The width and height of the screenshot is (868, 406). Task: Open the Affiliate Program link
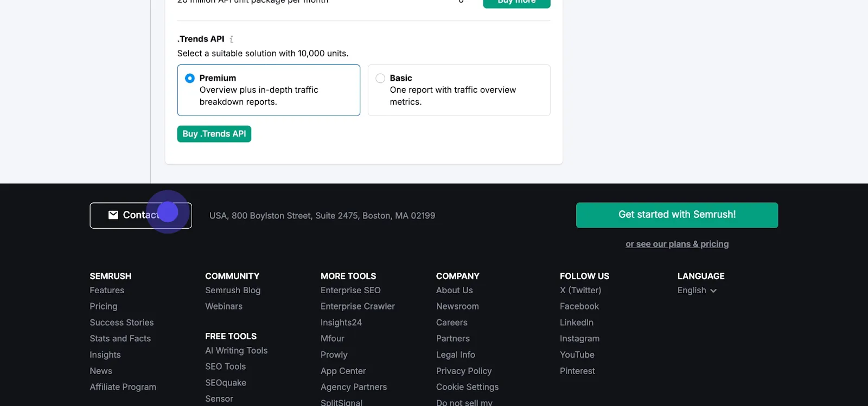pos(123,387)
